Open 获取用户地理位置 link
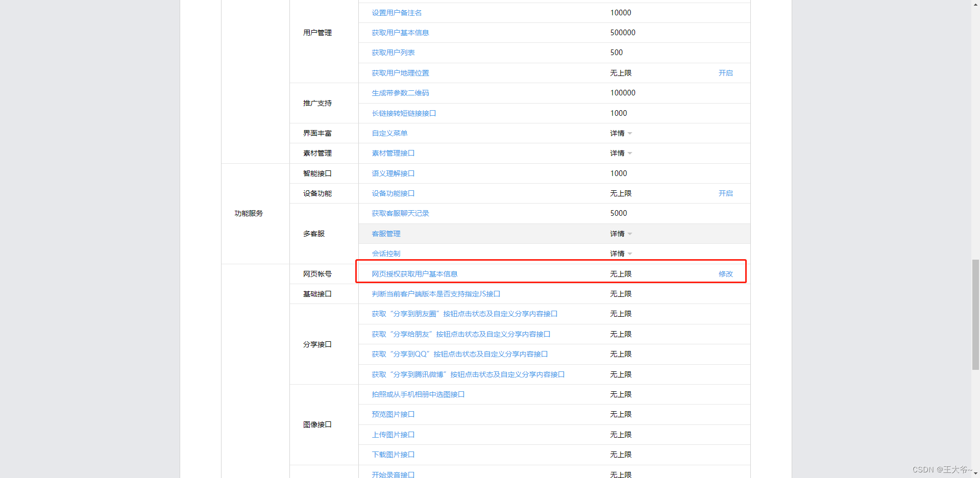The image size is (980, 478). pyautogui.click(x=400, y=73)
